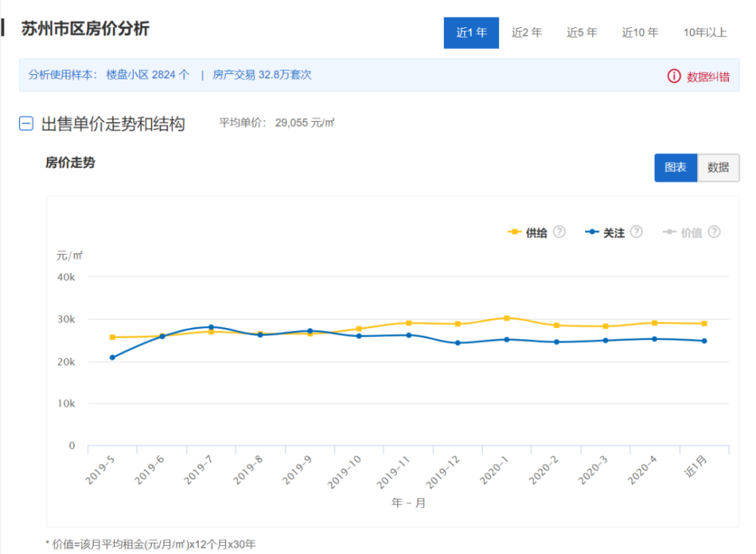This screenshot has width=756, height=554.
Task: Click yellow 供给 data point at 2020-1
Action: [507, 318]
